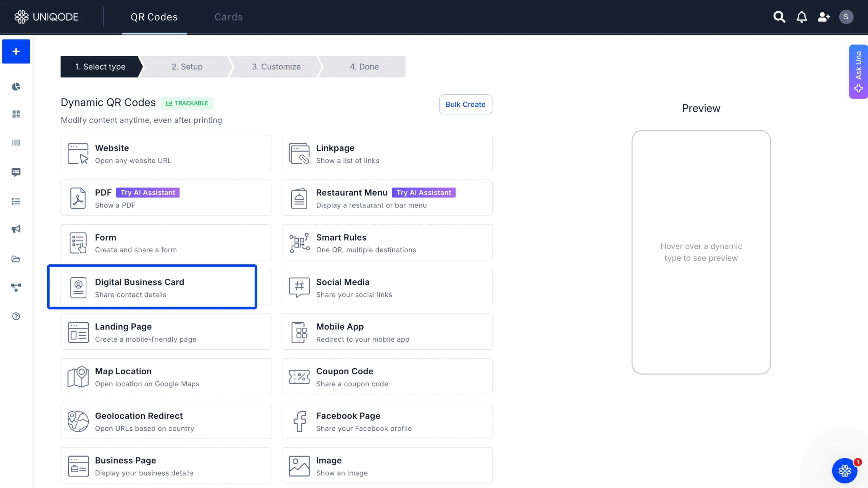This screenshot has height=488, width=868.
Task: Open the workflow nodes sidebar icon
Action: pyautogui.click(x=16, y=287)
